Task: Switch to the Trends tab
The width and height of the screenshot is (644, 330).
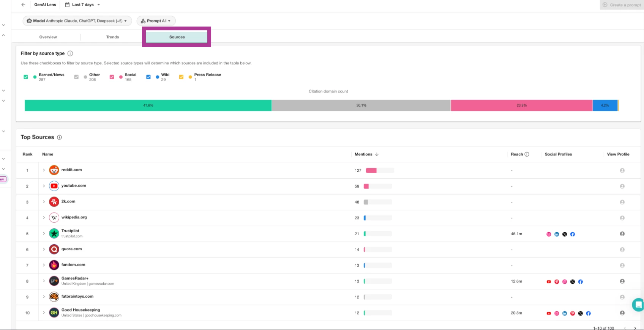Action: (112, 37)
